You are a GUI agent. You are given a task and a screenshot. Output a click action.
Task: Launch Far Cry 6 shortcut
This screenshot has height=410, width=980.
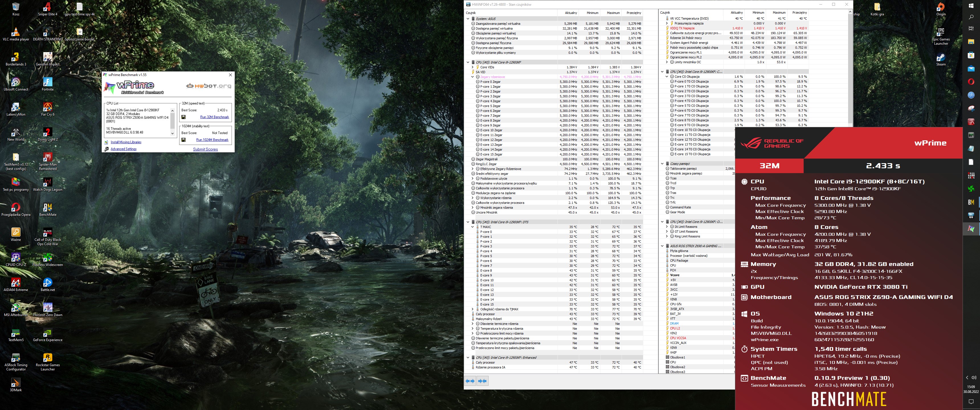tap(48, 110)
